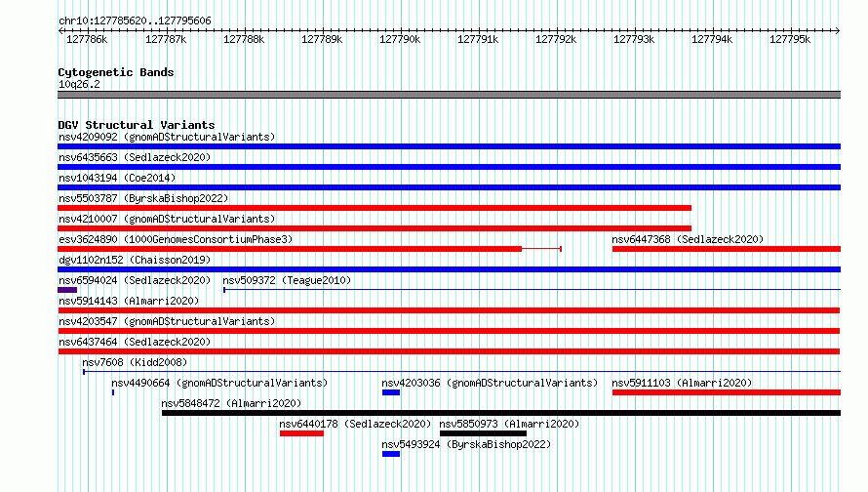Open dgv1102n152 (Chaisson2019) variant label
This screenshot has width=868, height=492.
click(135, 260)
